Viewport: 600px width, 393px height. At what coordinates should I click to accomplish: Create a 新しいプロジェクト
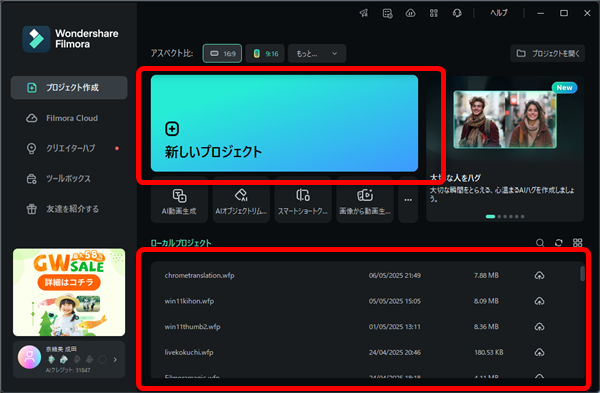click(x=284, y=123)
